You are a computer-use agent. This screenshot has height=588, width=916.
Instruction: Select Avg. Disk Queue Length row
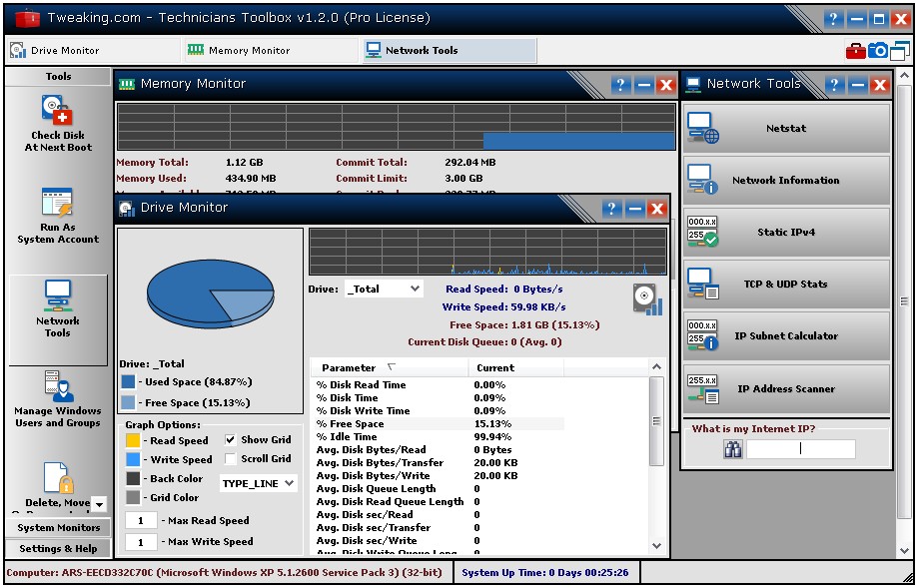coord(439,489)
